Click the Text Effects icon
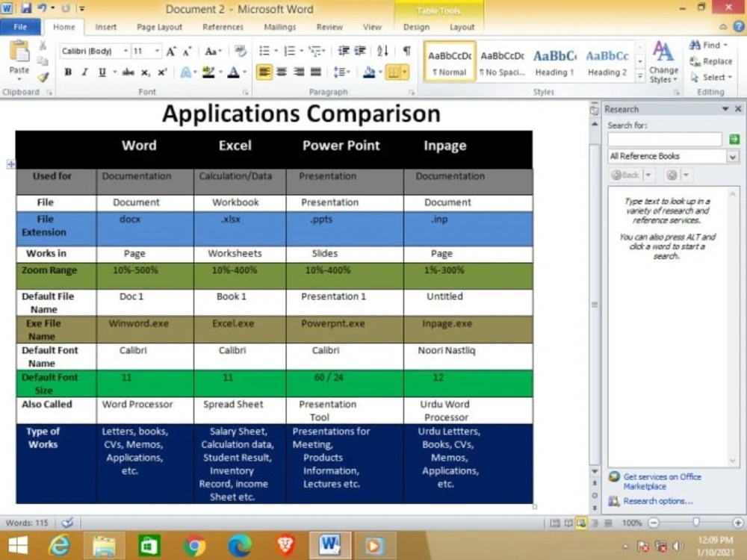This screenshot has width=747, height=560. point(185,72)
